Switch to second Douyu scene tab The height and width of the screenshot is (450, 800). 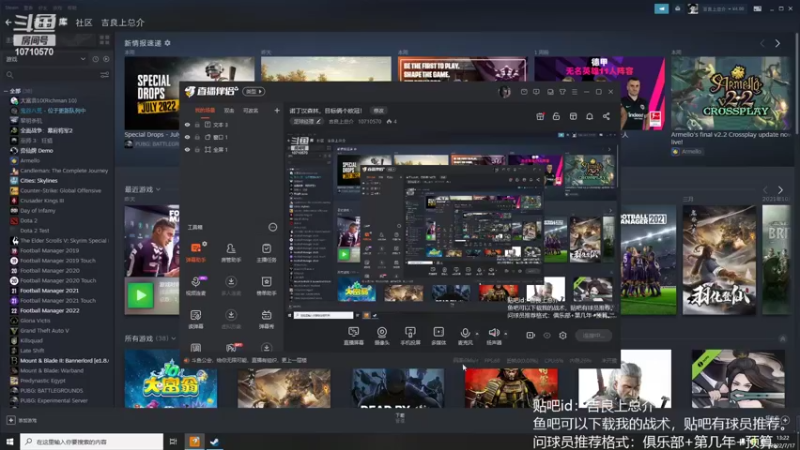(229, 110)
